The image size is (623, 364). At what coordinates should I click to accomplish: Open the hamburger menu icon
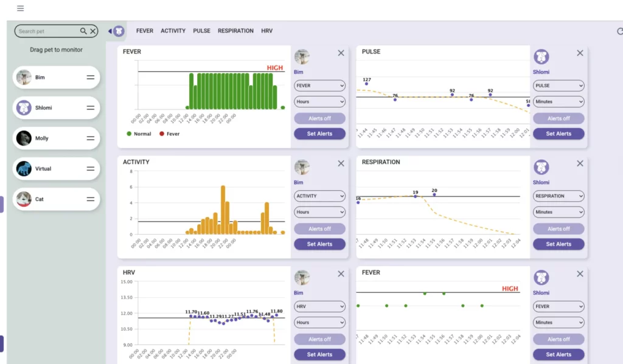pos(20,9)
